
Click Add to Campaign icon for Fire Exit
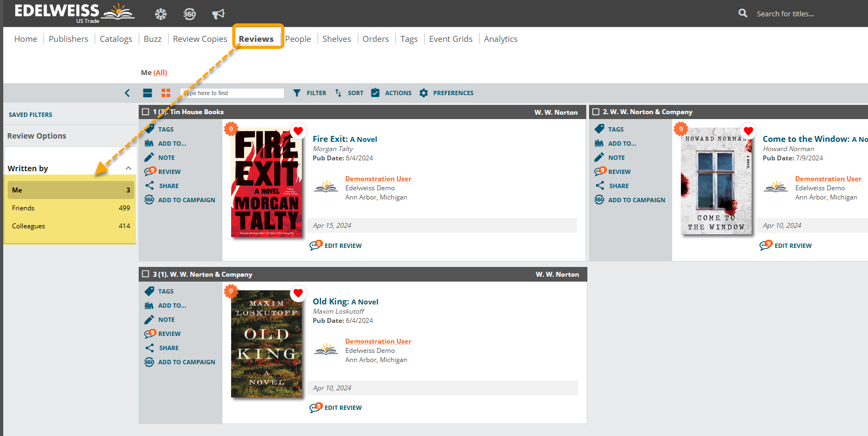(149, 200)
